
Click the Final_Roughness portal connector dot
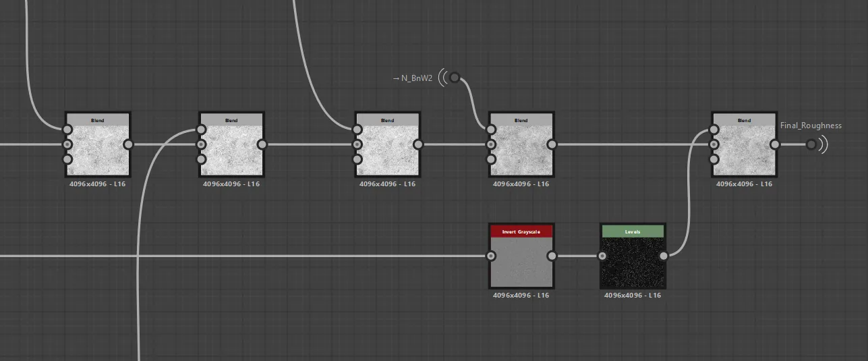pos(811,144)
